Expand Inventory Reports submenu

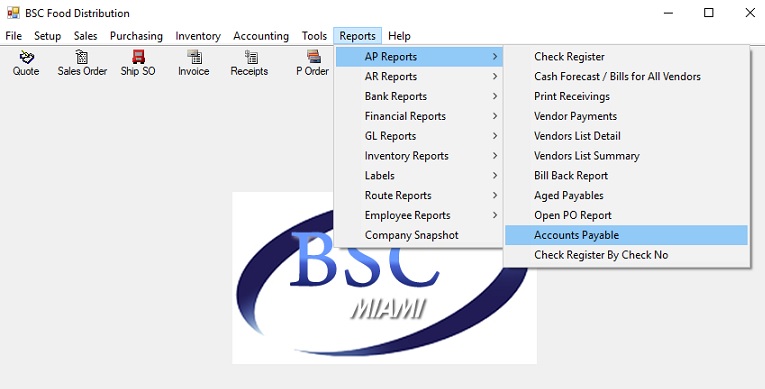point(419,156)
